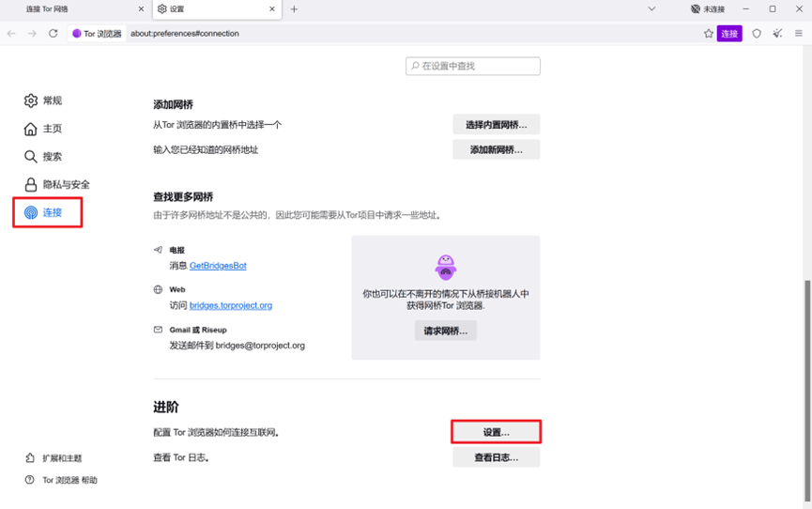Image resolution: width=812 pixels, height=509 pixels.
Task: Select the 连接 connection settings section
Action: [x=43, y=212]
